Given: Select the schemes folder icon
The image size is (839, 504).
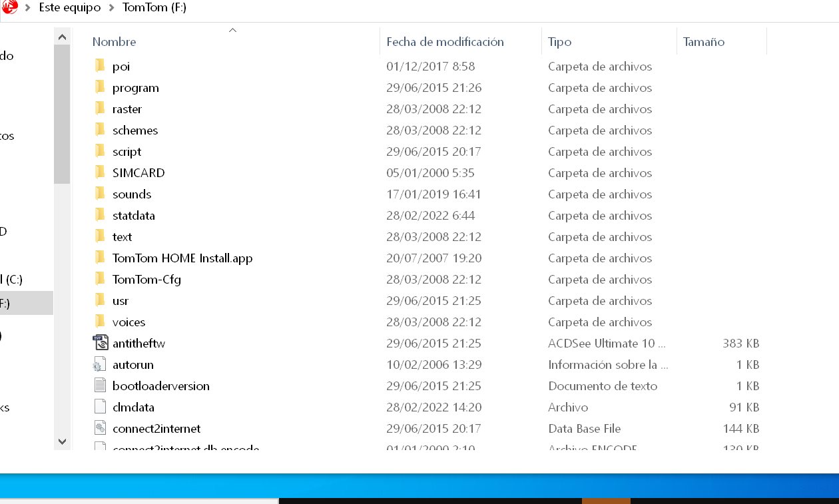Looking at the screenshot, I should tap(100, 130).
